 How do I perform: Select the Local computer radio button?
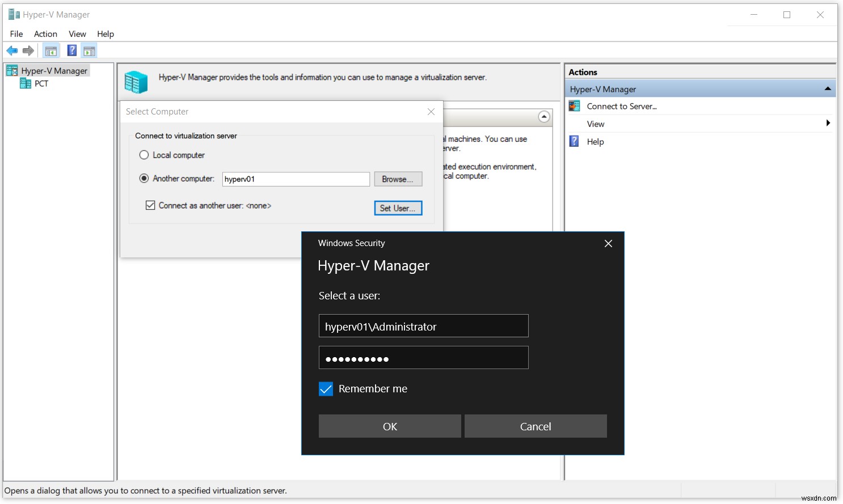tap(144, 154)
